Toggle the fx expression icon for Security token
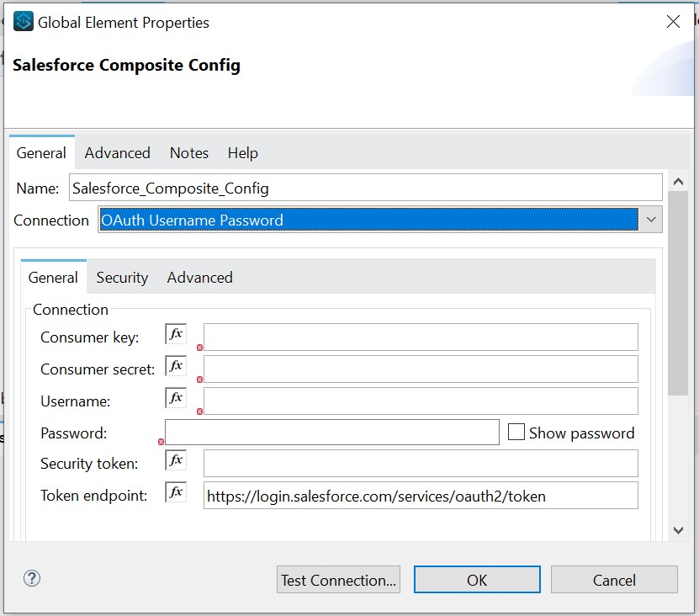 click(176, 459)
